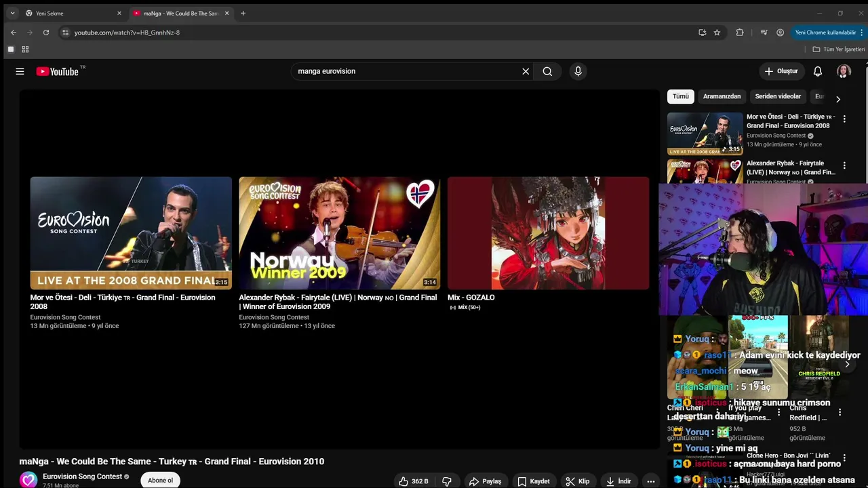
Task: Play Mor ve Ötesi - Deli end-screen video
Action: click(131, 233)
